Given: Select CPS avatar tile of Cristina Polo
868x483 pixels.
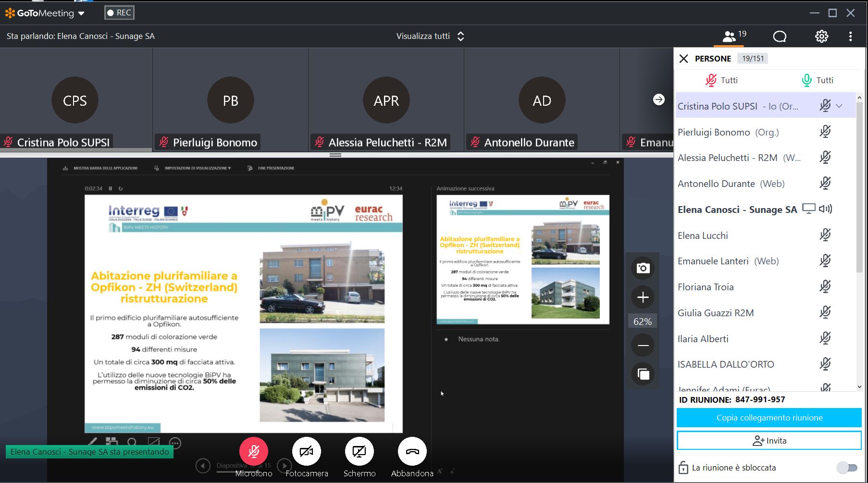Looking at the screenshot, I should pyautogui.click(x=75, y=100).
